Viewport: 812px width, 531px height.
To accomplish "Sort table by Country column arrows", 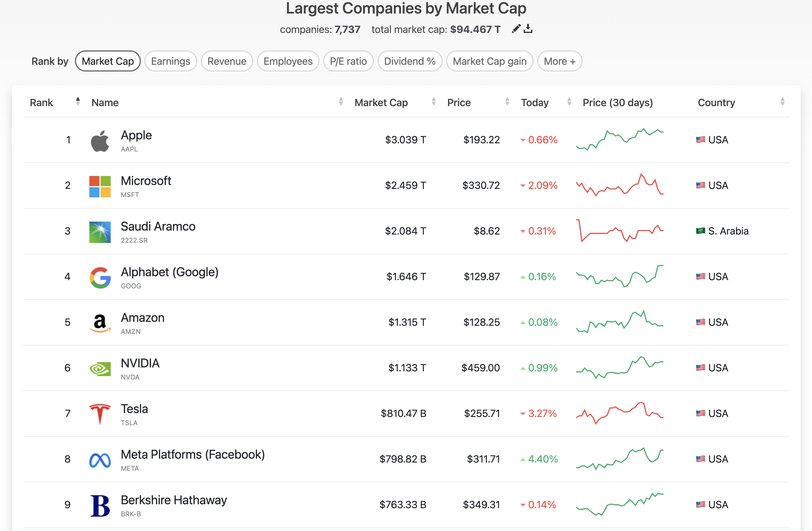I will click(782, 102).
